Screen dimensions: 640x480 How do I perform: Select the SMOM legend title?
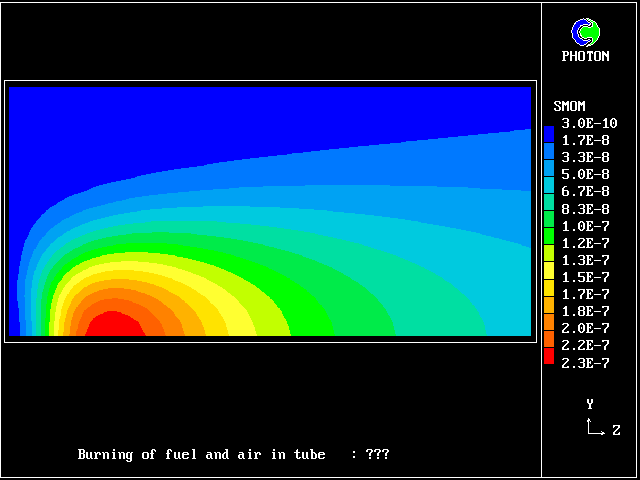point(569,106)
